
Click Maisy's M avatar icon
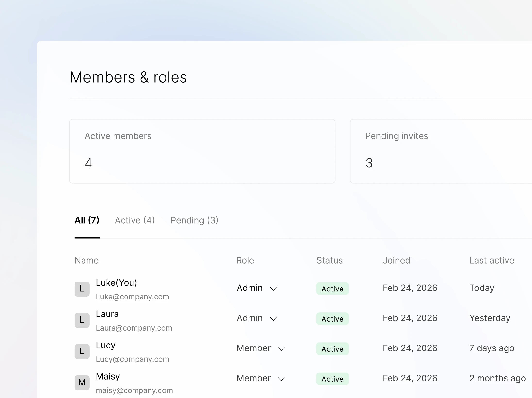pos(82,382)
